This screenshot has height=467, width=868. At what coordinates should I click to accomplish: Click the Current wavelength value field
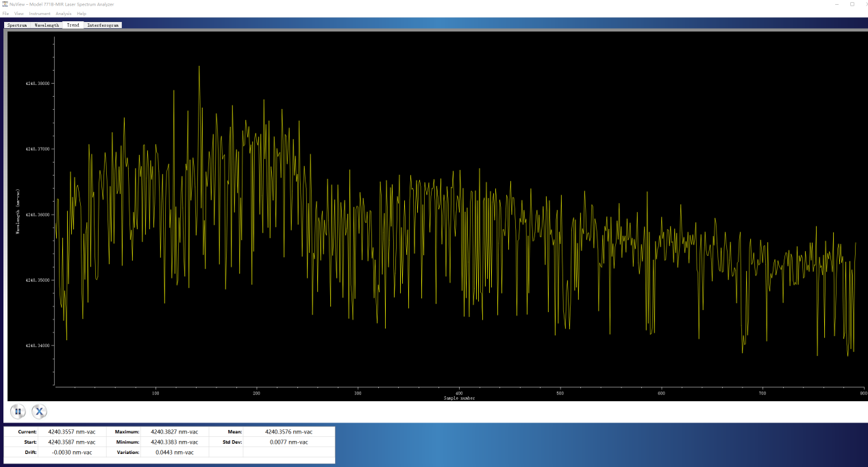pos(71,432)
